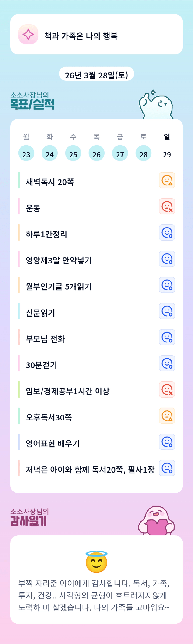Screen dimensions: 193x644
Task: Open the goal 월부인기글 5개읽기
Action: (59, 287)
